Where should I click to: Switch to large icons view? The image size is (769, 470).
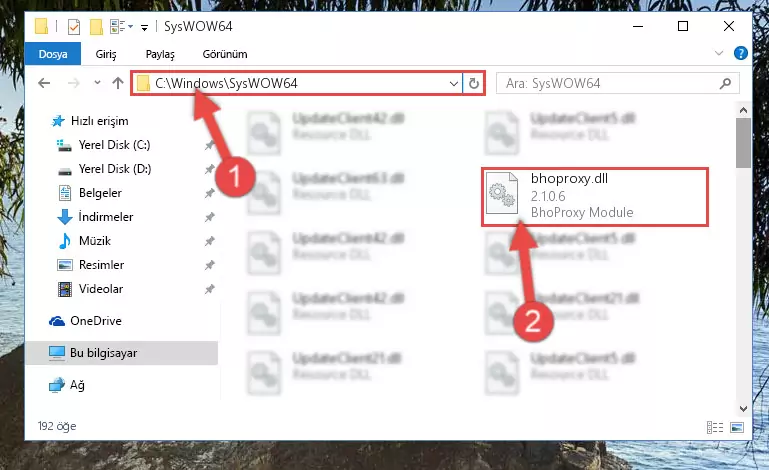pyautogui.click(x=737, y=427)
